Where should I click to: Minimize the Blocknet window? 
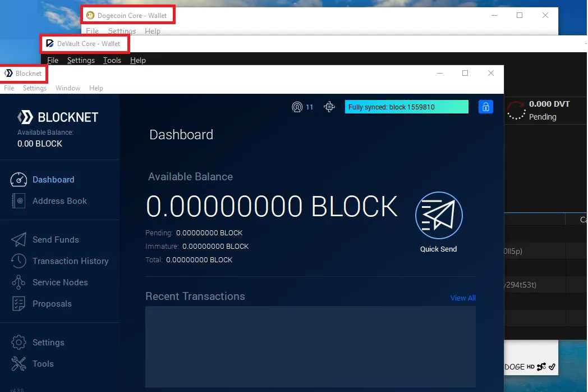click(440, 73)
